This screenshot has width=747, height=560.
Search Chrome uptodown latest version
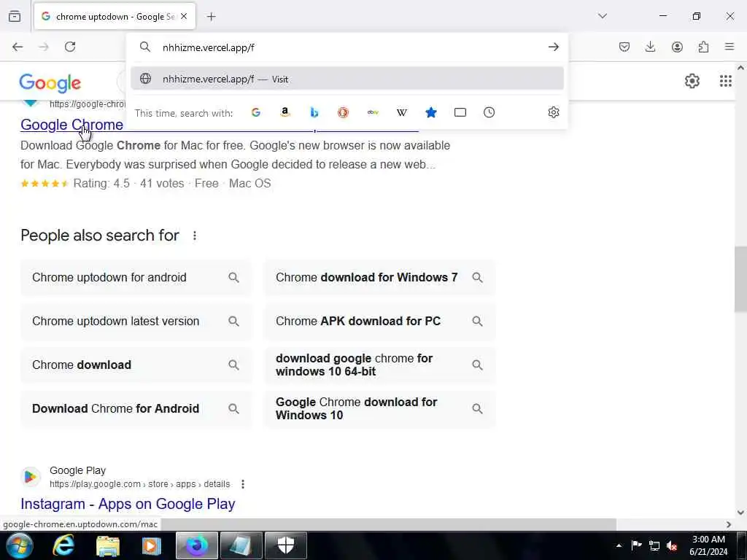coord(136,322)
